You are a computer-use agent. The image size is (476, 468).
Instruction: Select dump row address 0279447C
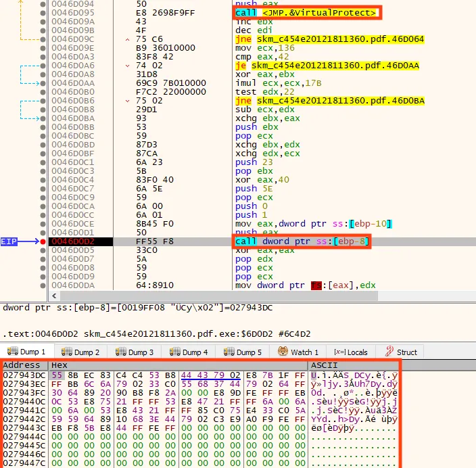(x=24, y=463)
